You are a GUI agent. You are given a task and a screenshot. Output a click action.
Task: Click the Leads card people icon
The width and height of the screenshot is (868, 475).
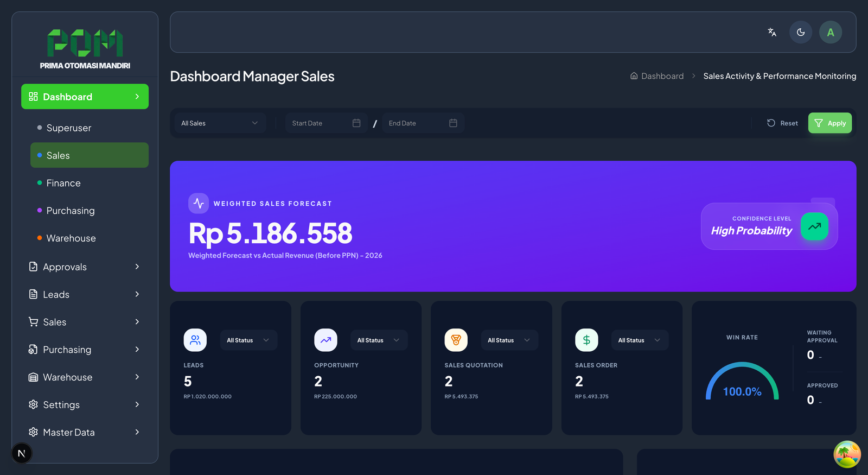195,340
